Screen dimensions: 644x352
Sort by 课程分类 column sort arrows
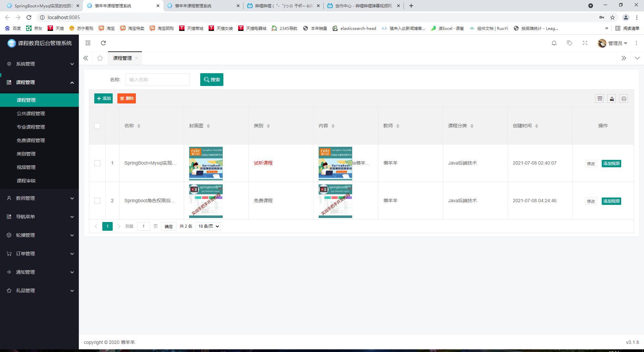coord(472,126)
